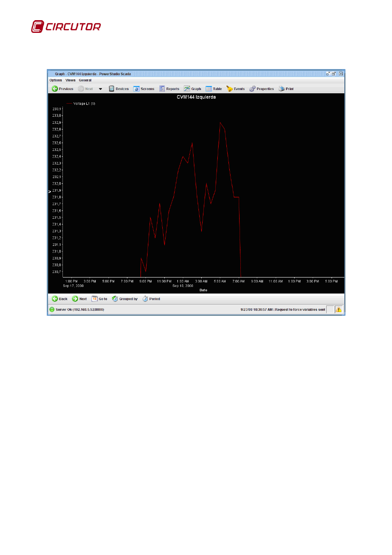This screenshot has height=555, width=392.
Task: Close the Graph window
Action: pos(341,74)
